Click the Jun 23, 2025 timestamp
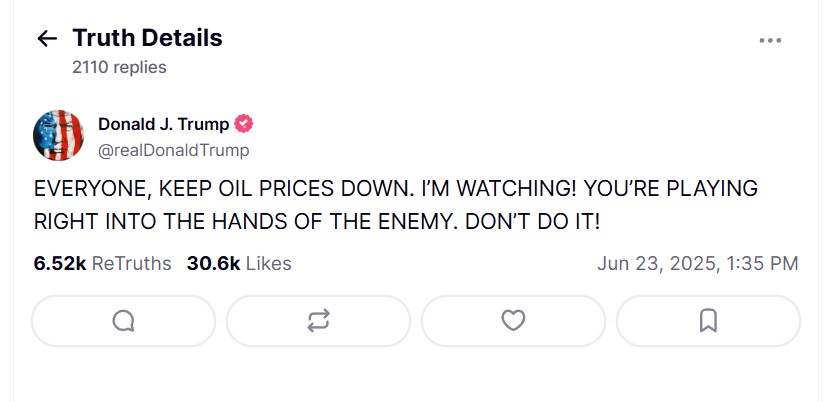This screenshot has height=402, width=832. tap(697, 264)
